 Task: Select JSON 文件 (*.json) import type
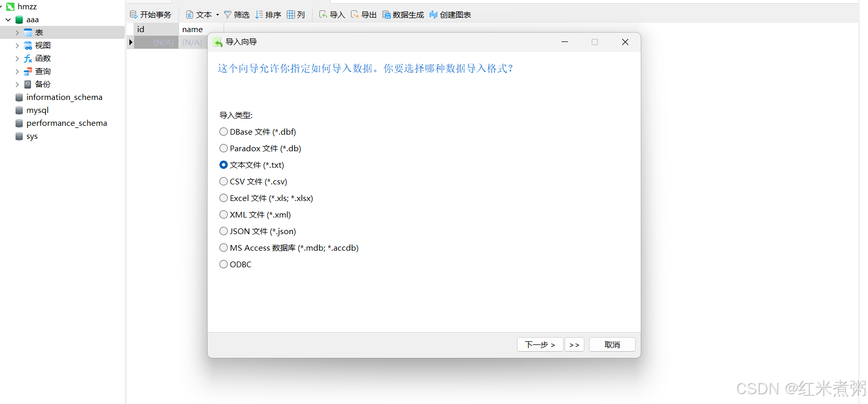(224, 231)
